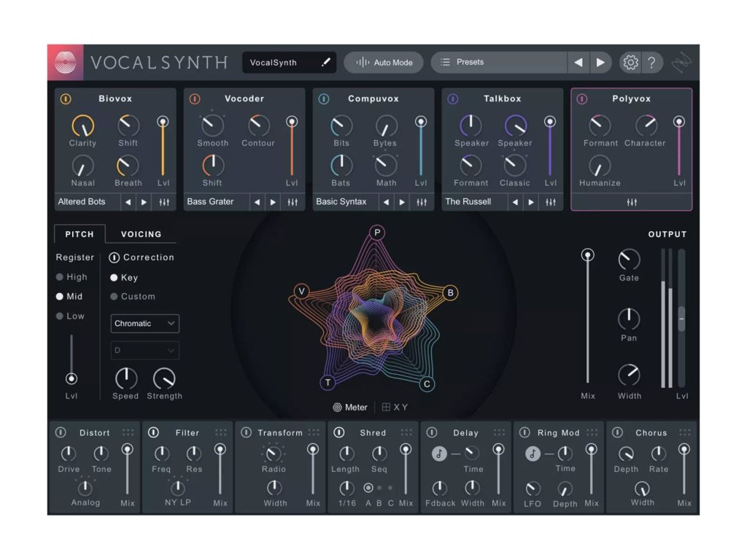
Task: Disable the Shred effect power button
Action: [339, 432]
